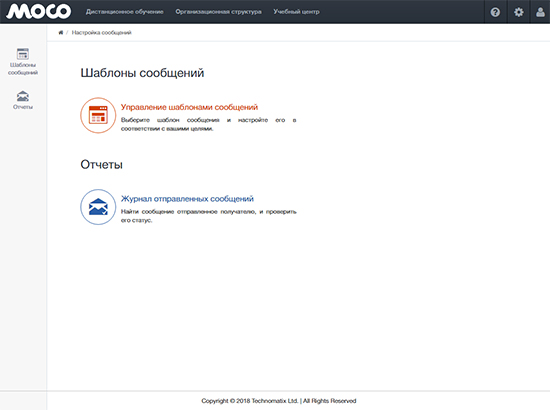Open the Учебный центр menu
550x410 pixels.
pyautogui.click(x=296, y=12)
